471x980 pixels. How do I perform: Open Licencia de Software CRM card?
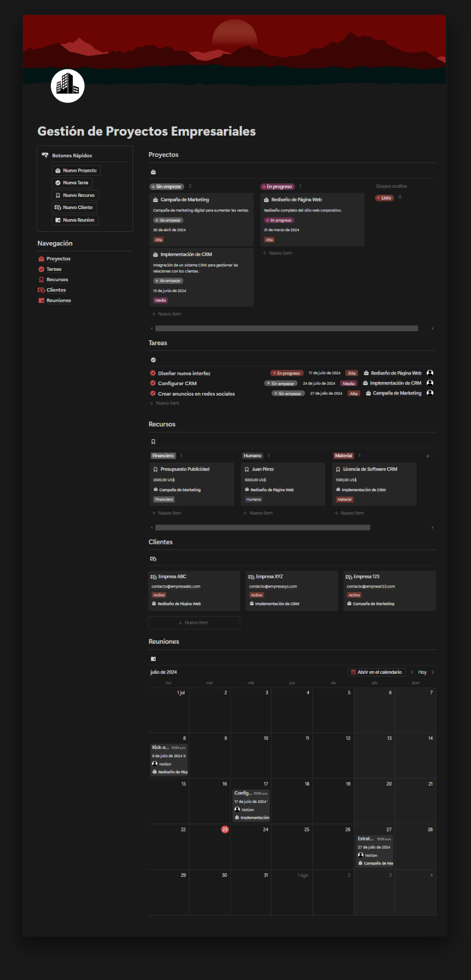pos(374,484)
